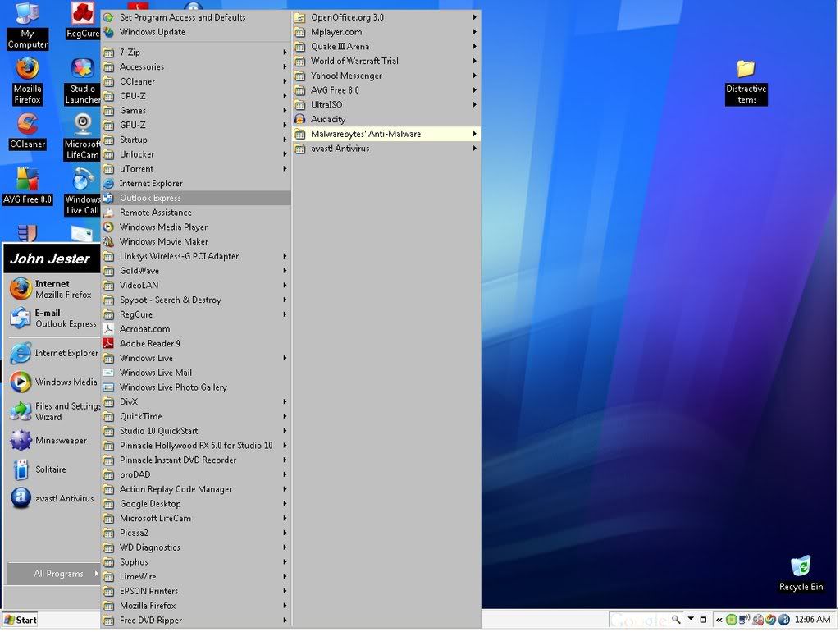840x632 pixels.
Task: Expand OpenOffice.org 3.0 submenu
Action: (386, 17)
